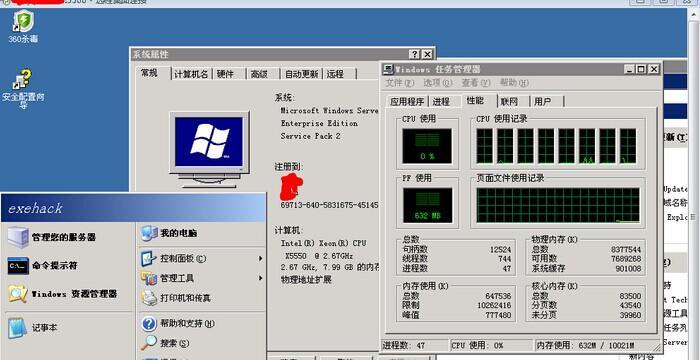Select the 常规 tab in 系统属性
Viewport: 700px width, 360px height.
(150, 73)
